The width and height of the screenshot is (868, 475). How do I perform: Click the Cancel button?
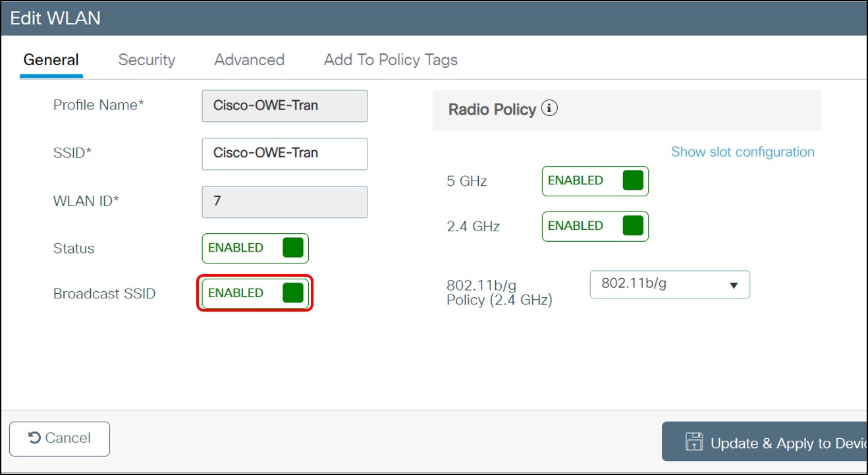coord(59,438)
